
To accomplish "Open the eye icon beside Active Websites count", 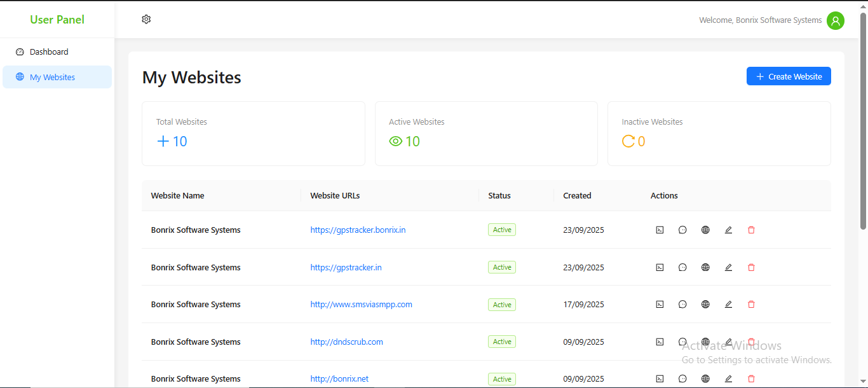I will (395, 141).
